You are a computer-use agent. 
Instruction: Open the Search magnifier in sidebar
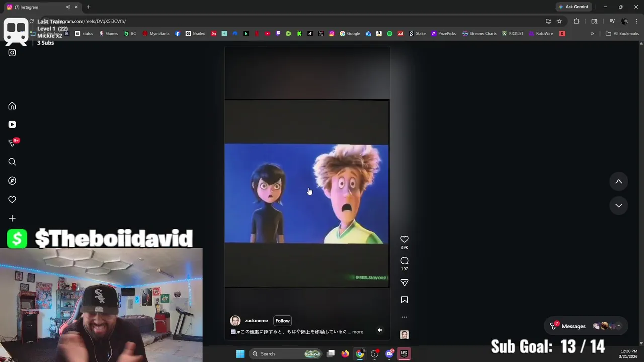pyautogui.click(x=12, y=162)
